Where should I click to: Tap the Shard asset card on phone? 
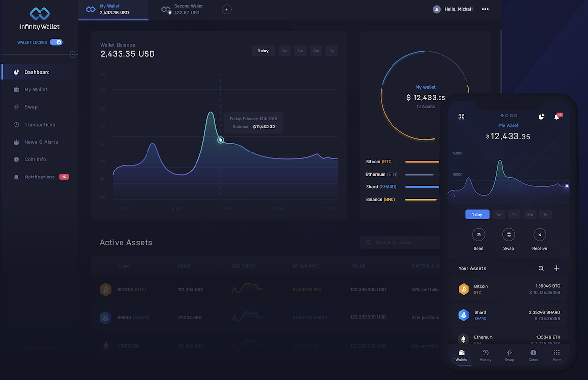(x=509, y=315)
